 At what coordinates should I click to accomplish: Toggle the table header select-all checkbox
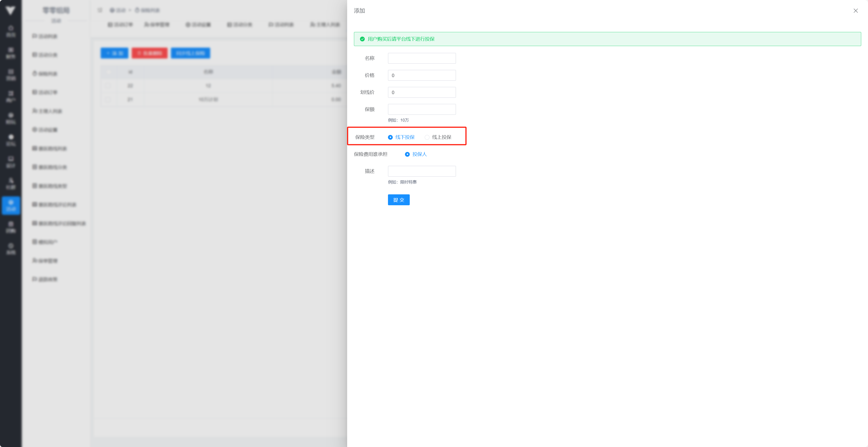pyautogui.click(x=108, y=72)
